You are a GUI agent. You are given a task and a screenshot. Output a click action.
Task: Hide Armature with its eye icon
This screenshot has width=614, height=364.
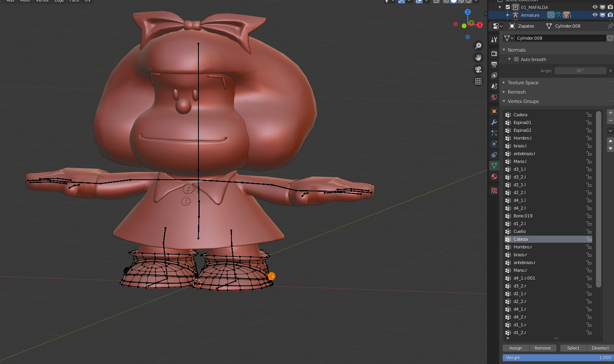(595, 15)
